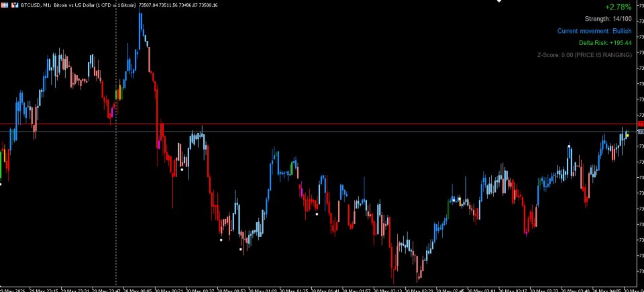This screenshot has height=292, width=644.
Task: Click the Delta Risk: +195.44 label
Action: (x=605, y=43)
